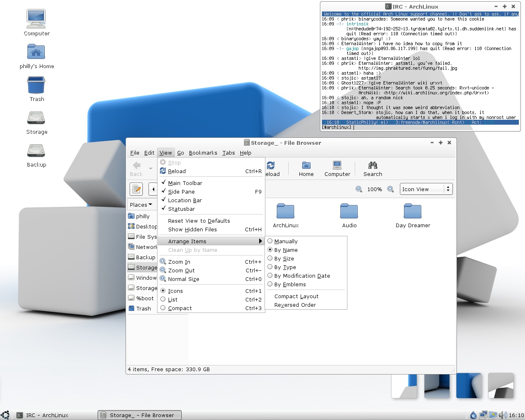Toggle Main Toolbar visibility
525x420 pixels.
pyautogui.click(x=211, y=183)
